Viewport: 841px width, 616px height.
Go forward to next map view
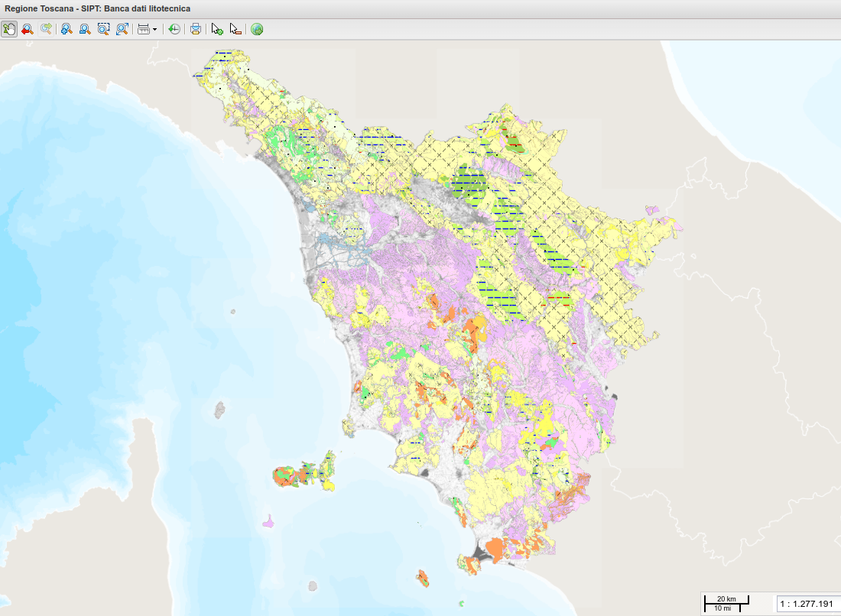[x=47, y=29]
